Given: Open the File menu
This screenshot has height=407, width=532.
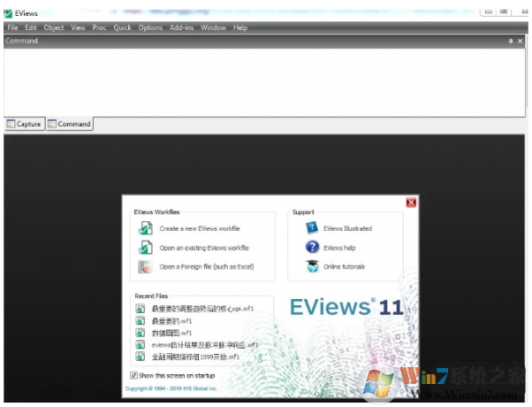Looking at the screenshot, I should click(12, 27).
